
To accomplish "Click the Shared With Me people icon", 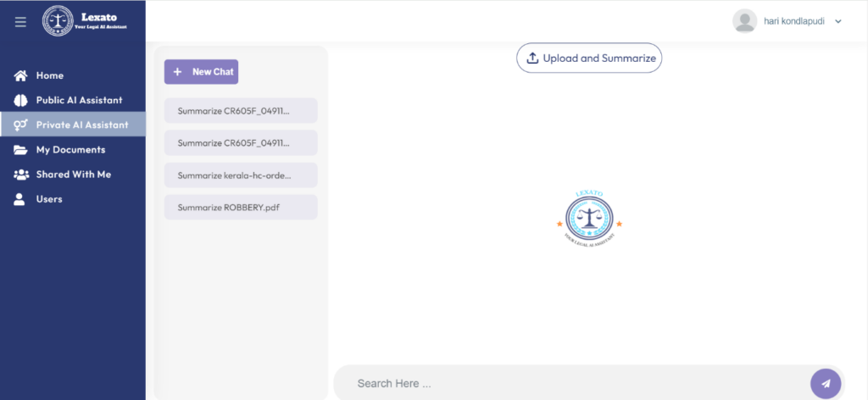I will click(21, 175).
